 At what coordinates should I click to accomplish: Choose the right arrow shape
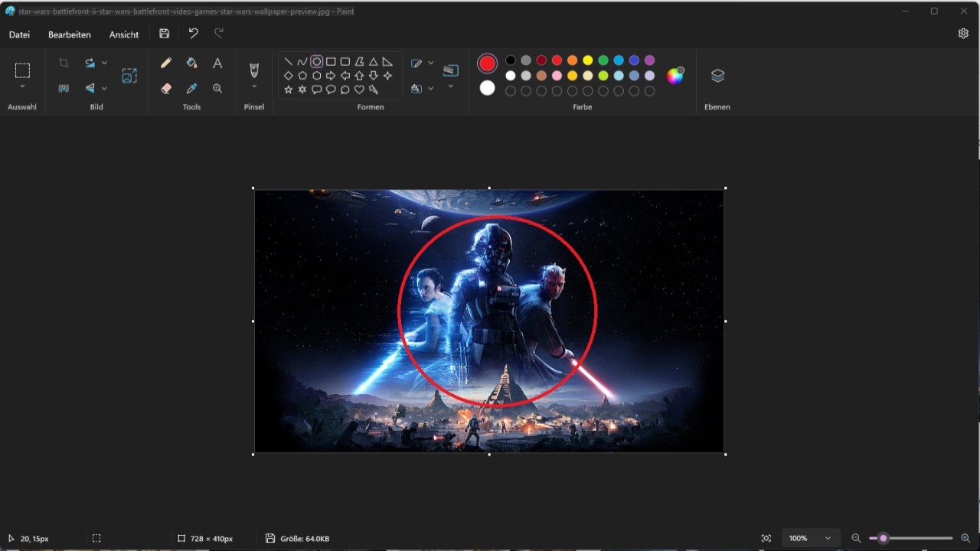coord(331,76)
